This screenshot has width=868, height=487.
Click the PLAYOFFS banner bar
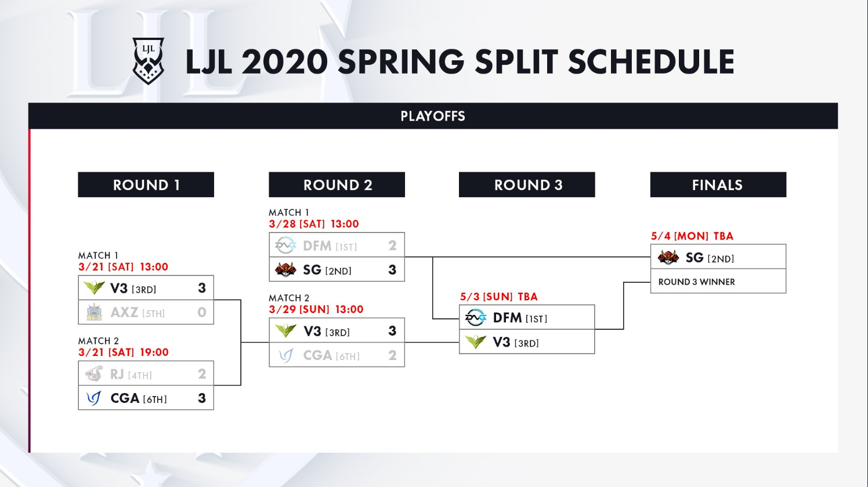(433, 116)
